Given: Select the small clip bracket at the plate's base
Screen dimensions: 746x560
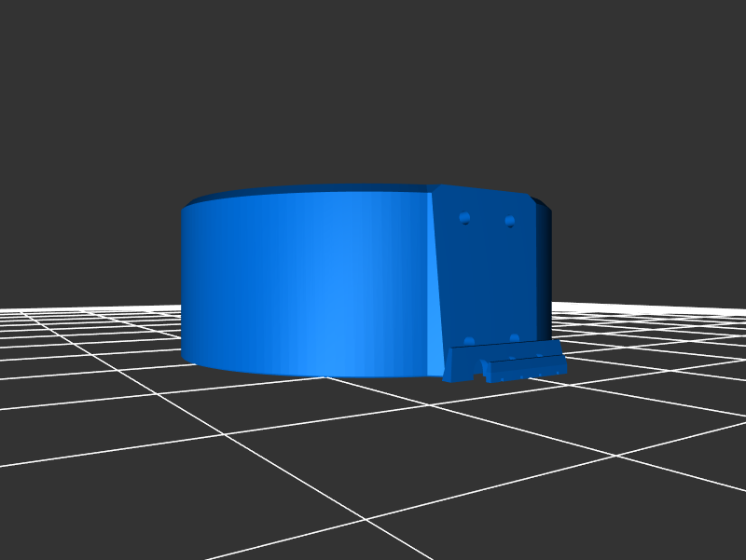Looking at the screenshot, I should [x=504, y=362].
